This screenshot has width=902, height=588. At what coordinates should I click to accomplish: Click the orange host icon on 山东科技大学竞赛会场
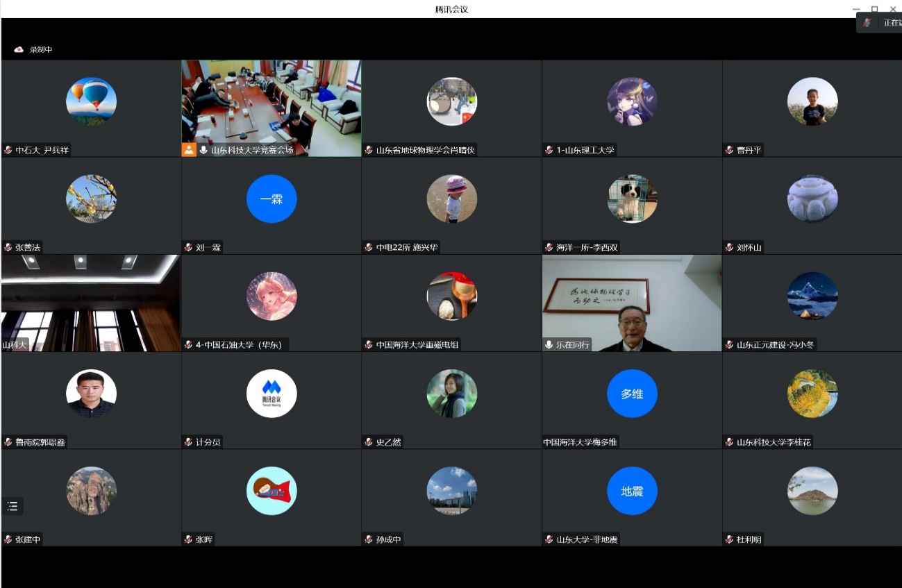pyautogui.click(x=189, y=150)
